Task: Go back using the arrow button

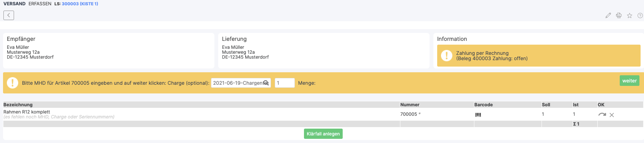Action: (x=9, y=15)
